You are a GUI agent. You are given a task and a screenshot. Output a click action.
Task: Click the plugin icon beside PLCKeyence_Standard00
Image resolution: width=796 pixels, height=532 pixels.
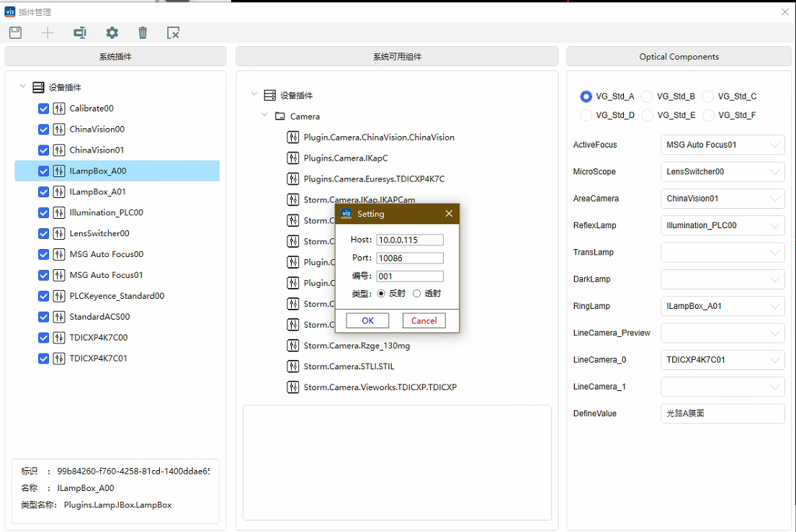[59, 296]
